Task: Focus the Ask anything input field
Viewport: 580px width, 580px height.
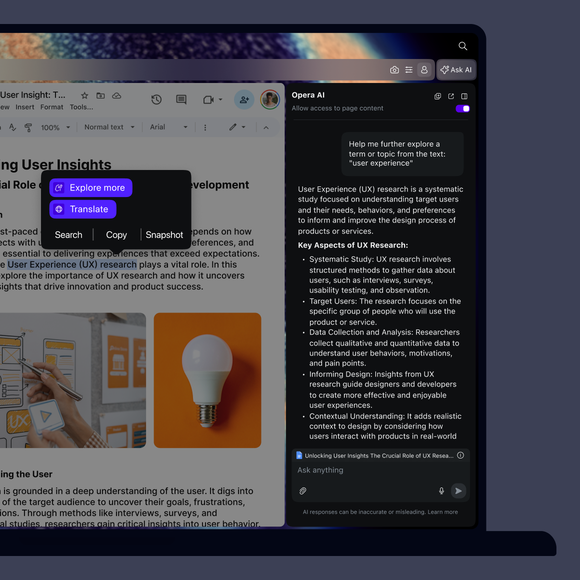Action: tap(380, 470)
